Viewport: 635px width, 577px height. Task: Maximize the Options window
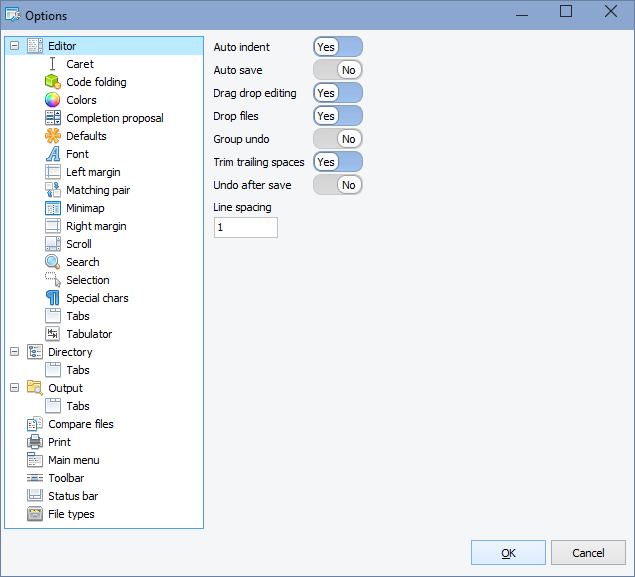566,11
